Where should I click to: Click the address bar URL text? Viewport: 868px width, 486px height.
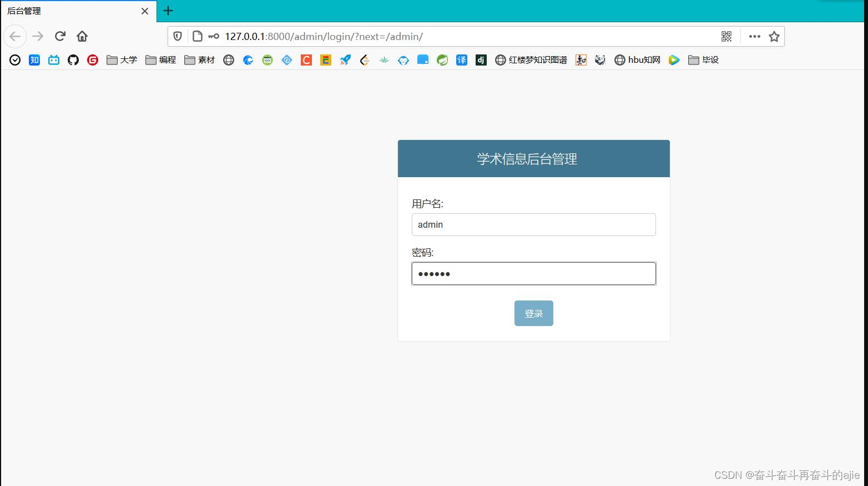click(x=324, y=37)
